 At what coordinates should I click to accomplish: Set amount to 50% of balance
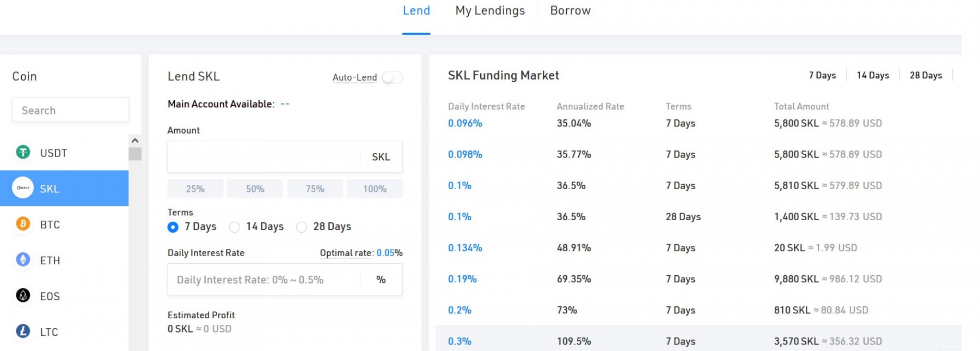pos(255,189)
